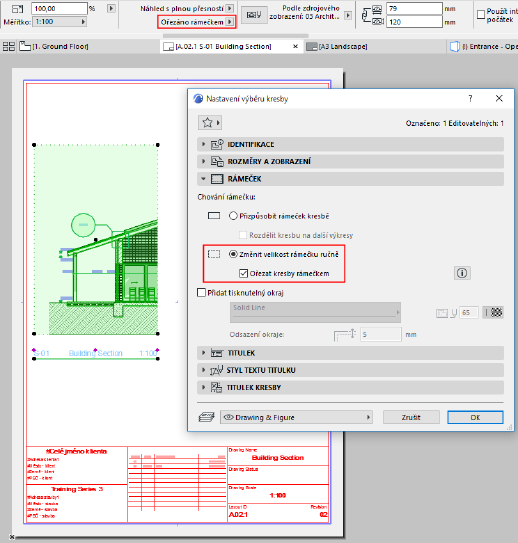This screenshot has width=518, height=543.
Task: Click the pen set icon in toolbar
Action: pos(254,15)
